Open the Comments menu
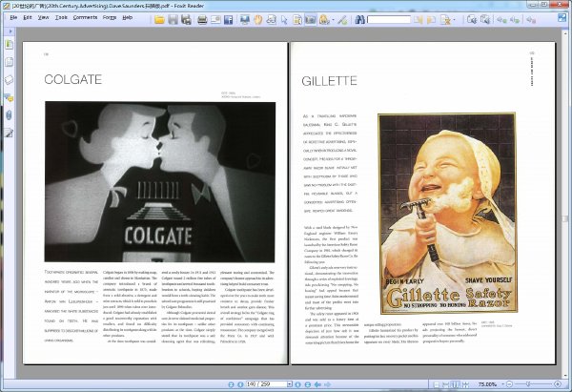Screen dimensions: 572x392 coord(85,17)
